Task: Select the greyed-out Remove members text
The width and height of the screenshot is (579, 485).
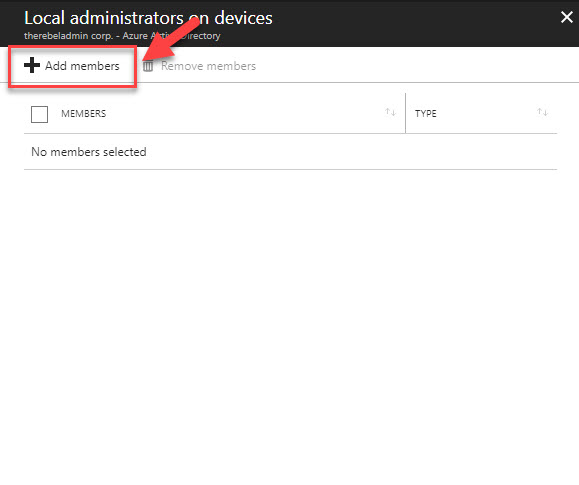Action: pyautogui.click(x=208, y=66)
